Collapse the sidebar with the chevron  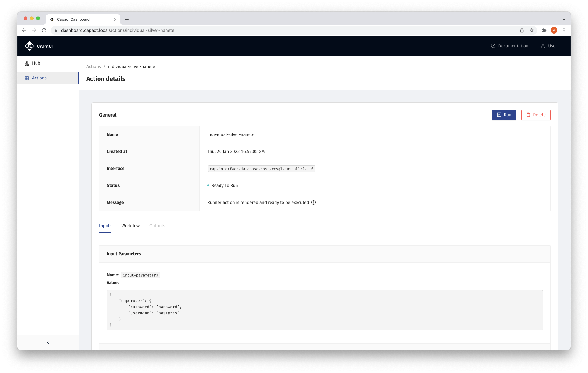pos(48,342)
